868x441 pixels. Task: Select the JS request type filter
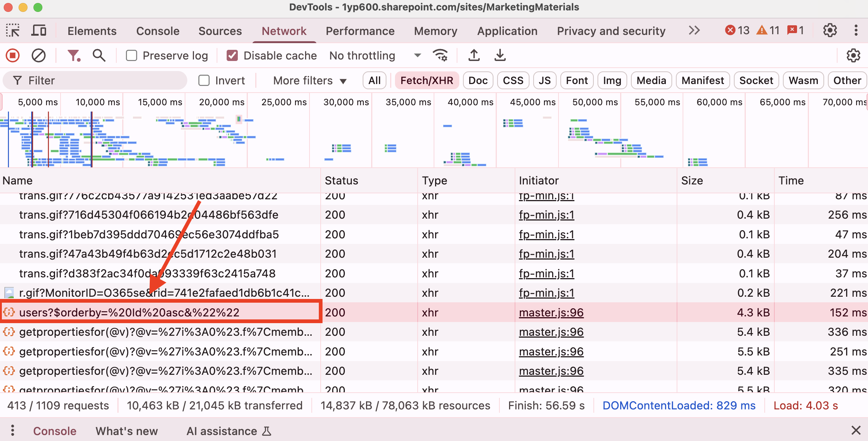(x=544, y=81)
